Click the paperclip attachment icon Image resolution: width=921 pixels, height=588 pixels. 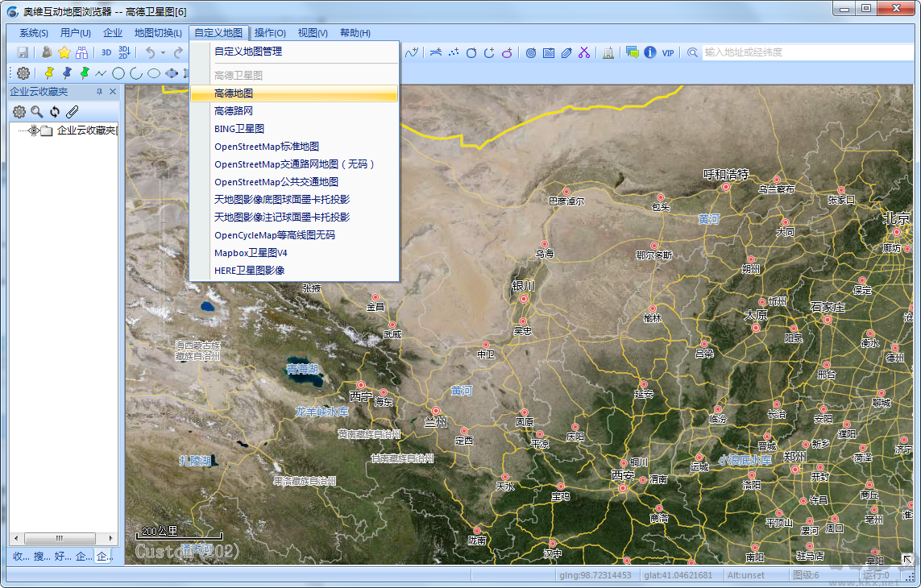[73, 112]
